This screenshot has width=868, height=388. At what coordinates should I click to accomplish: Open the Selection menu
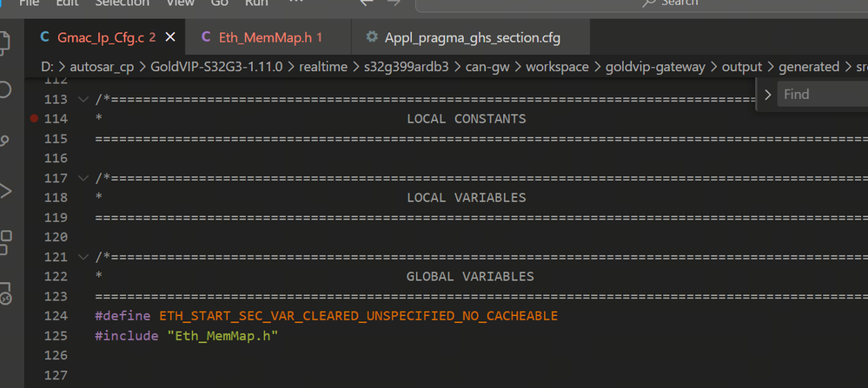point(121,3)
